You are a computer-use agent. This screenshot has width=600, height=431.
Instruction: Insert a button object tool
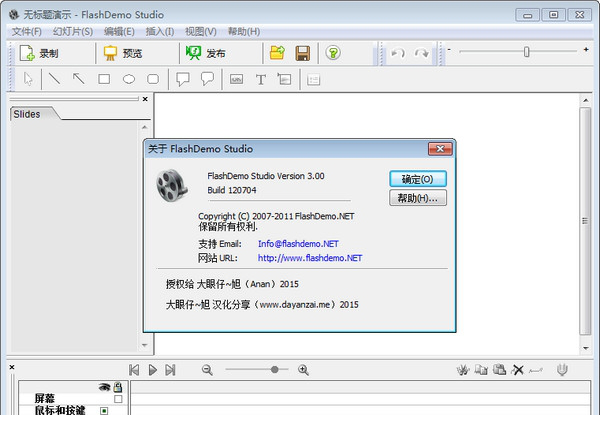(236, 79)
